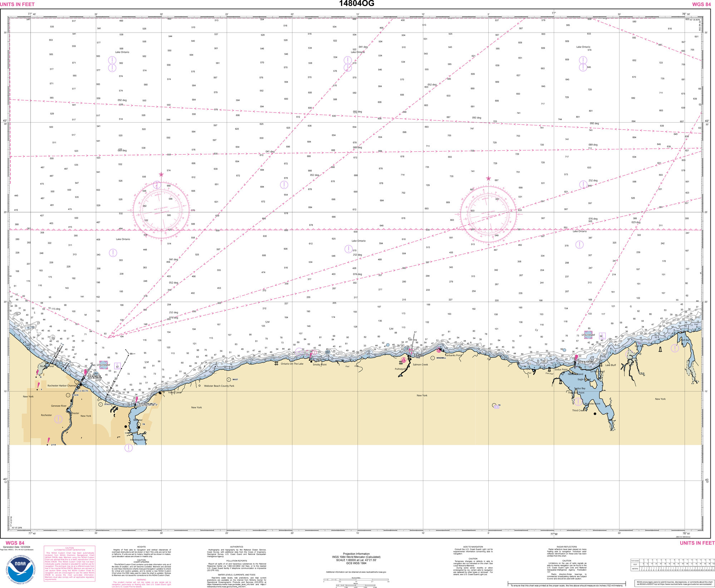Click the Sodus Bay label

(x=580, y=388)
